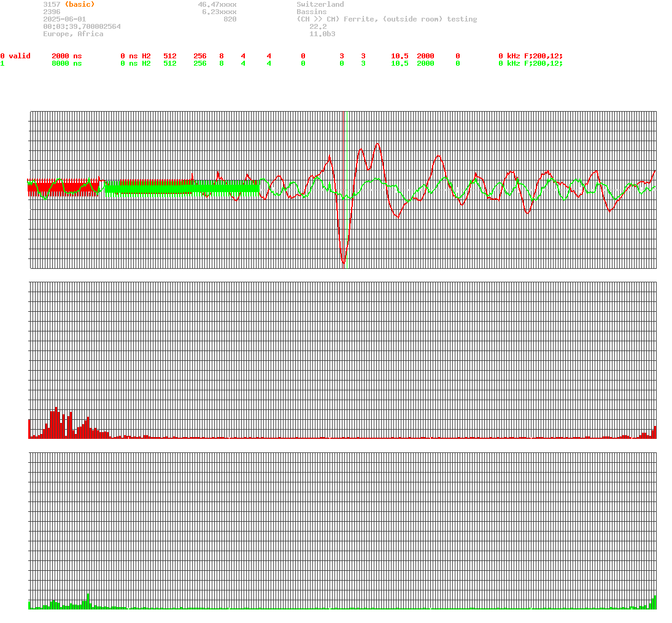This screenshot has height=623, width=672.
Task: Select the region text "Europe, Africa"
Action: [x=73, y=34]
